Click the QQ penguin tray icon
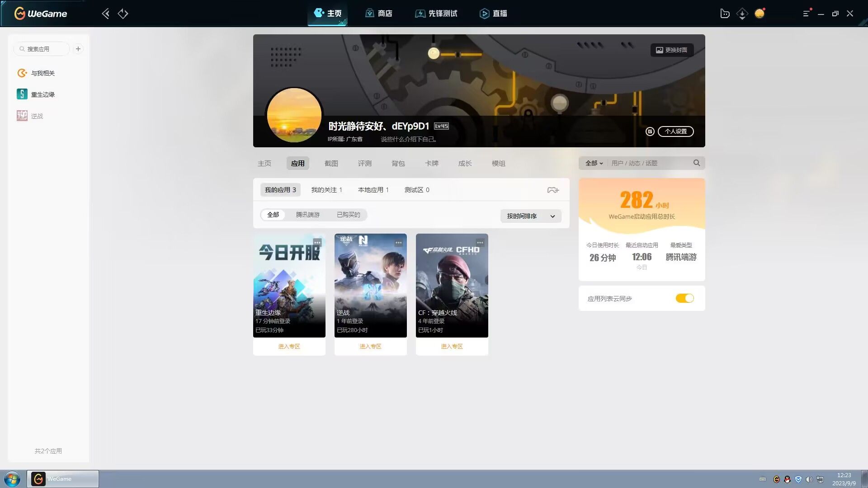868x488 pixels. 787,479
